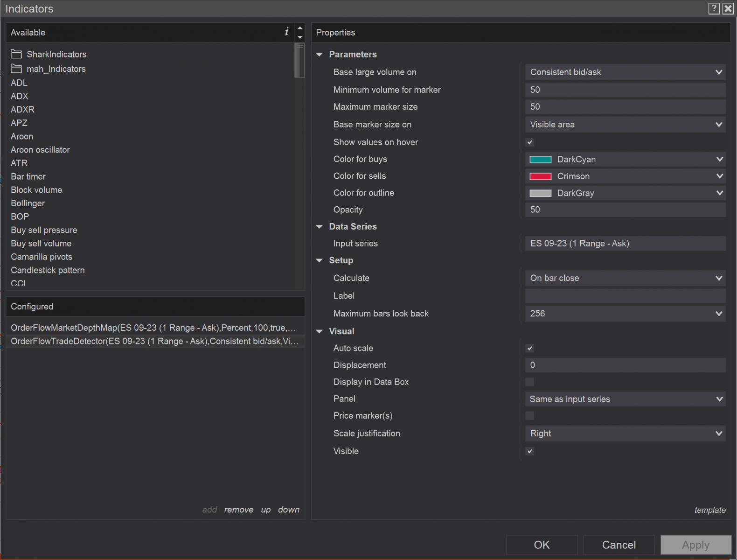
Task: Click scroll down arrow in Available header
Action: pos(300,37)
